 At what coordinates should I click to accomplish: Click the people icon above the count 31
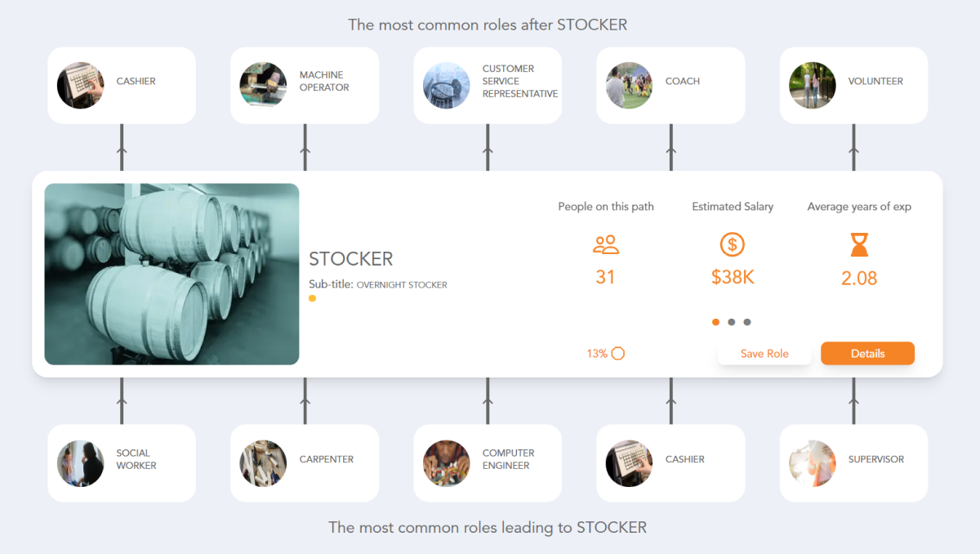(605, 243)
